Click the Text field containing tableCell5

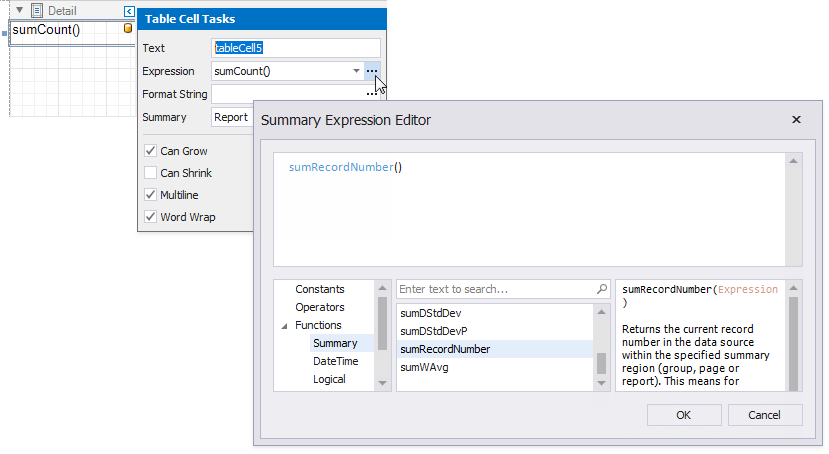click(296, 48)
